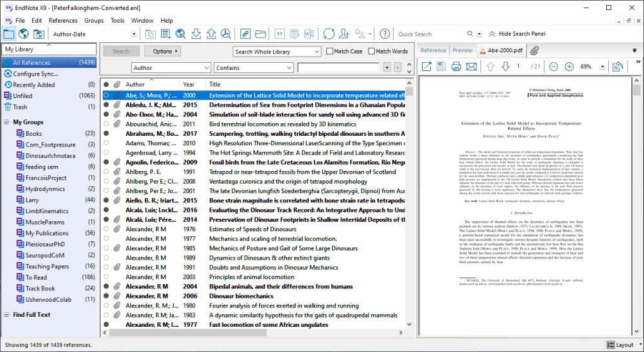Open PDF in external window icon
This screenshot has height=352, width=644.
tap(426, 67)
